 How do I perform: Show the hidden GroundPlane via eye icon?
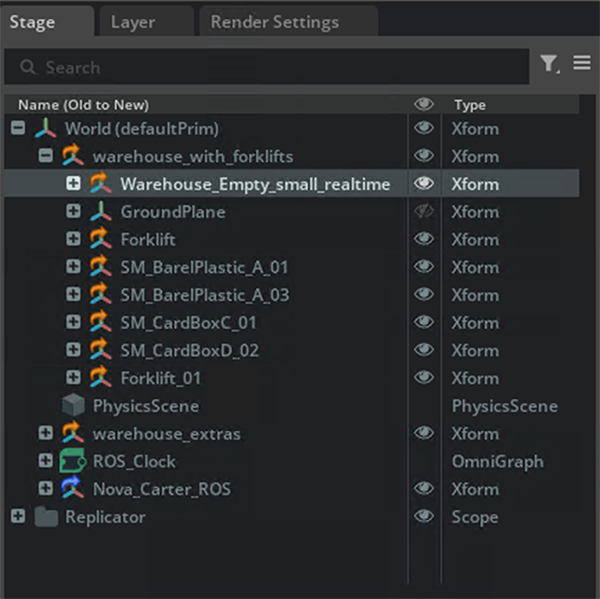coord(424,212)
